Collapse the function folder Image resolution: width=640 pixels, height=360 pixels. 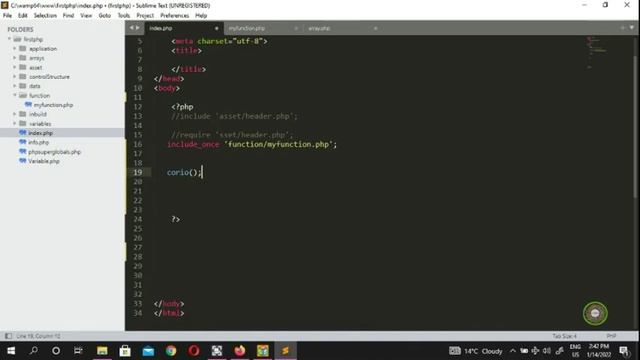[15, 96]
